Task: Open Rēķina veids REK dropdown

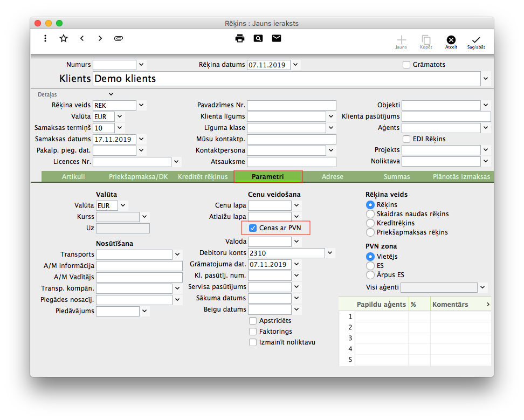Action: click(x=141, y=105)
